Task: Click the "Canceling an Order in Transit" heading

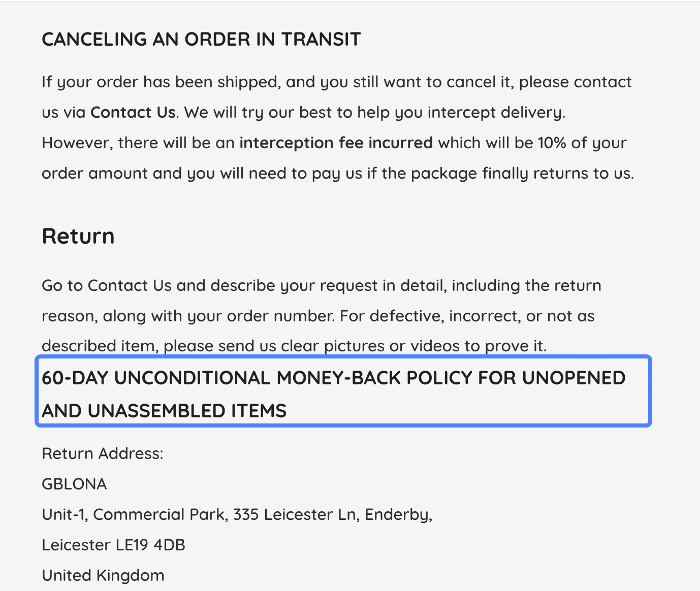Action: (x=201, y=39)
